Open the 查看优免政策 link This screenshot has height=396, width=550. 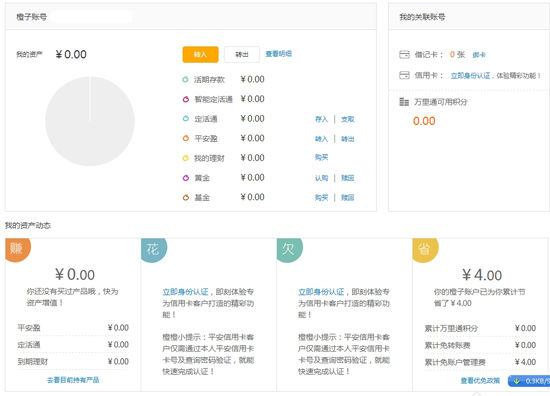(480, 381)
